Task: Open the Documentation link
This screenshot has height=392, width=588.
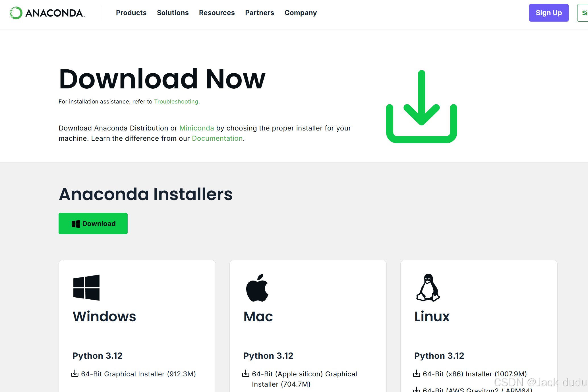Action: coord(217,138)
